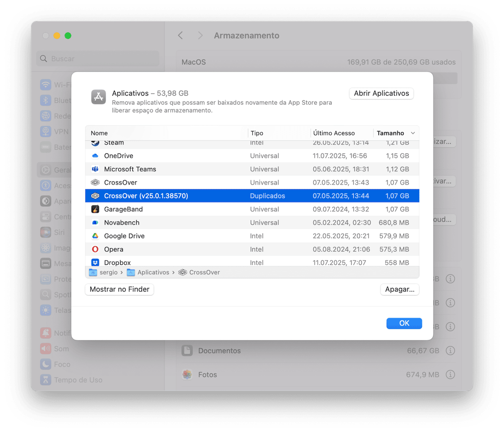Select the OneDrive row
The height and width of the screenshot is (432, 504).
tap(252, 156)
